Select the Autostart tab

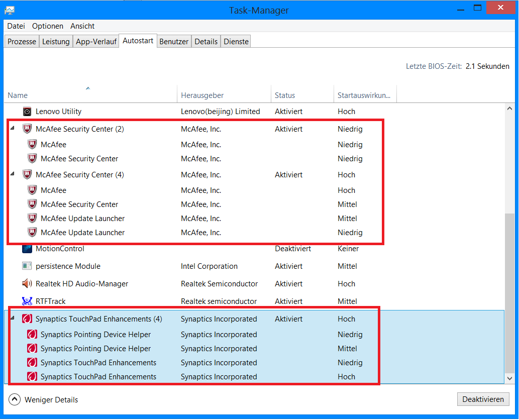point(138,41)
